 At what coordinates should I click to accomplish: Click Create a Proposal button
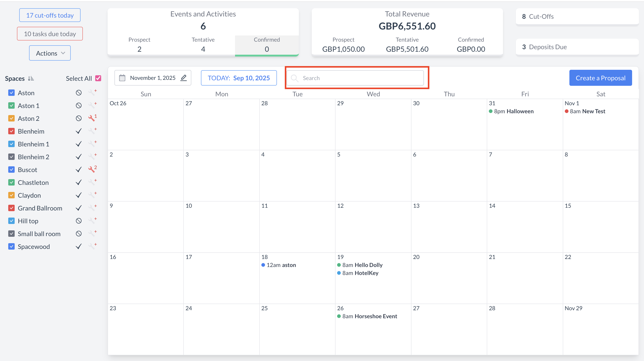[600, 78]
